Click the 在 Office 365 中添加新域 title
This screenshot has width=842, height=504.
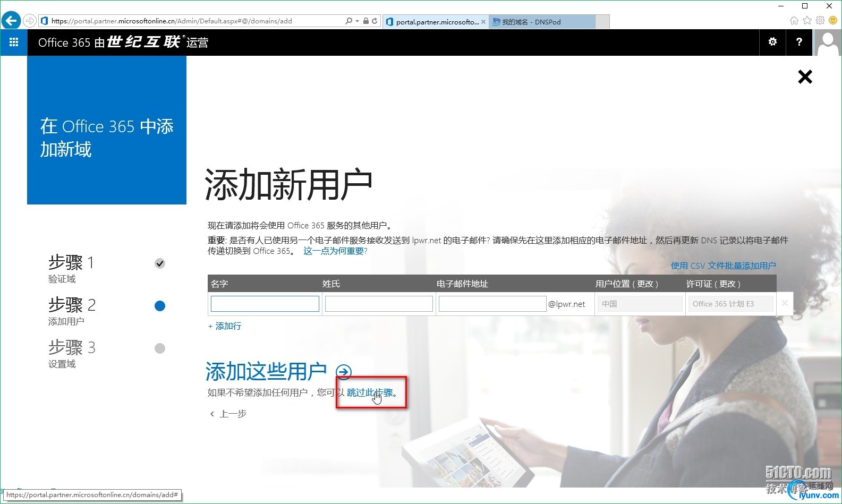tap(107, 138)
